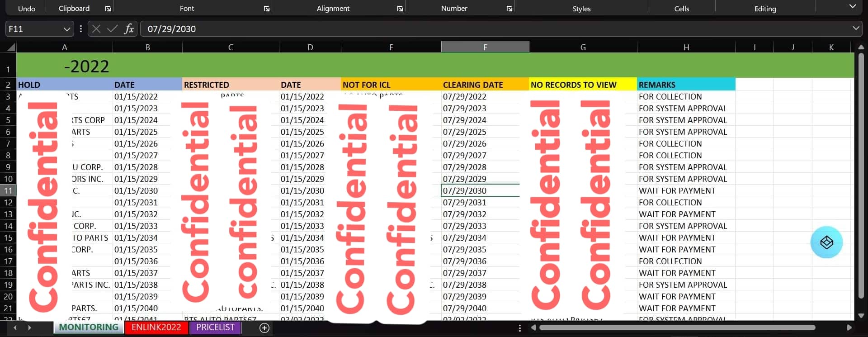
Task: Click the vertical scrollbar up arrow
Action: [x=861, y=47]
